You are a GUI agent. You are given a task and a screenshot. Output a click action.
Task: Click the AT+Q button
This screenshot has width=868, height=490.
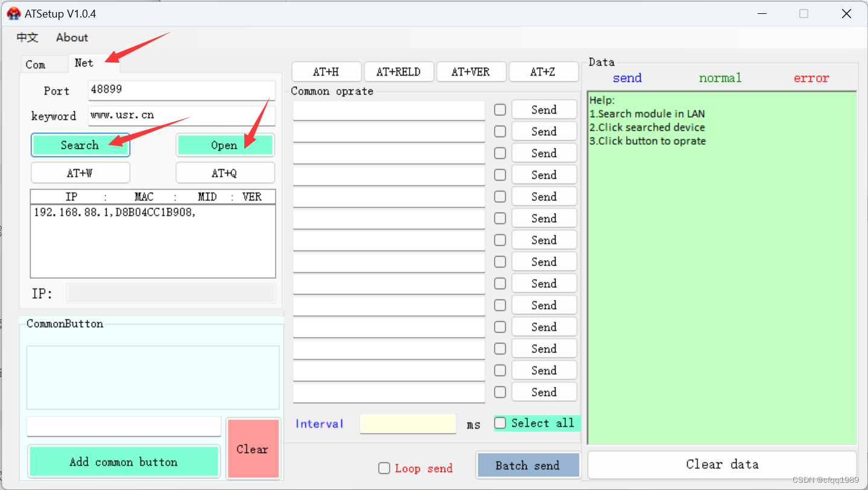click(225, 173)
